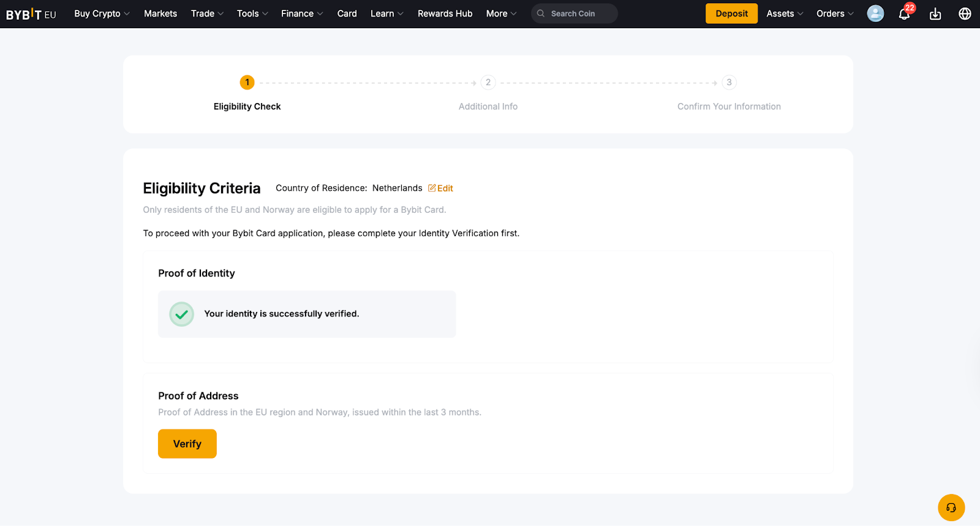Focus the Search Coin field
The width and height of the screenshot is (980, 526).
(x=575, y=13)
